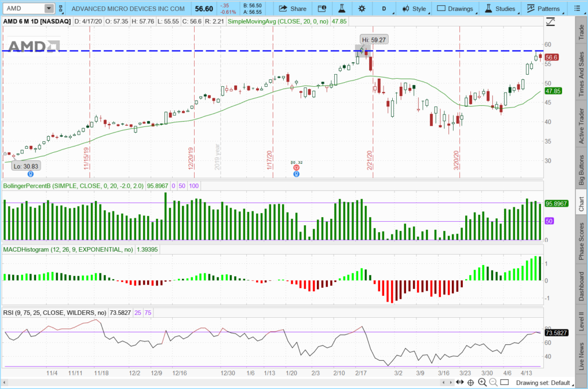Click the Hi: 59.27 price bubble
The image size is (588, 389).
click(373, 40)
